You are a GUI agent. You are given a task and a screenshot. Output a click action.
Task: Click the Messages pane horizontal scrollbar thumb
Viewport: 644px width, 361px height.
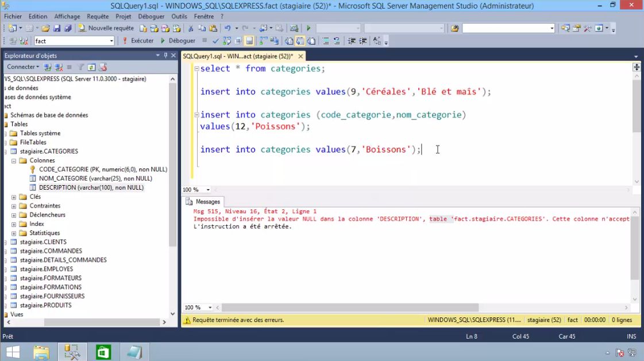coord(350,308)
